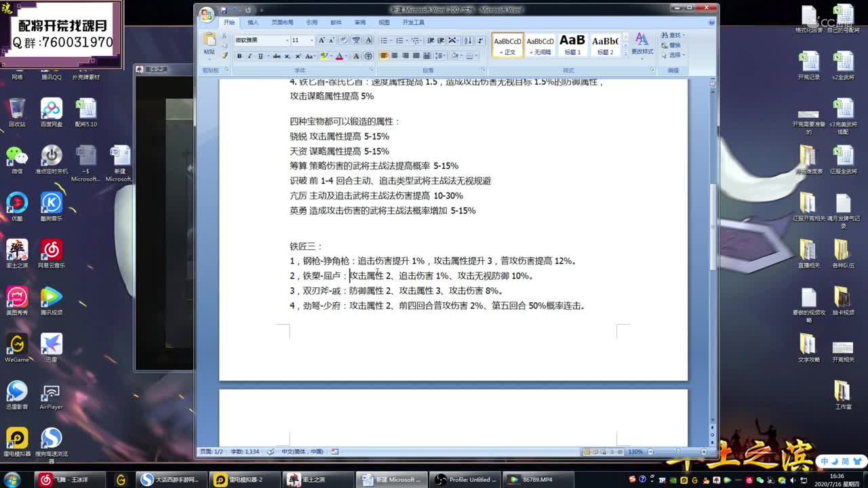Open the font size dropdown
Viewport: 868px width, 488px height.
tap(312, 41)
